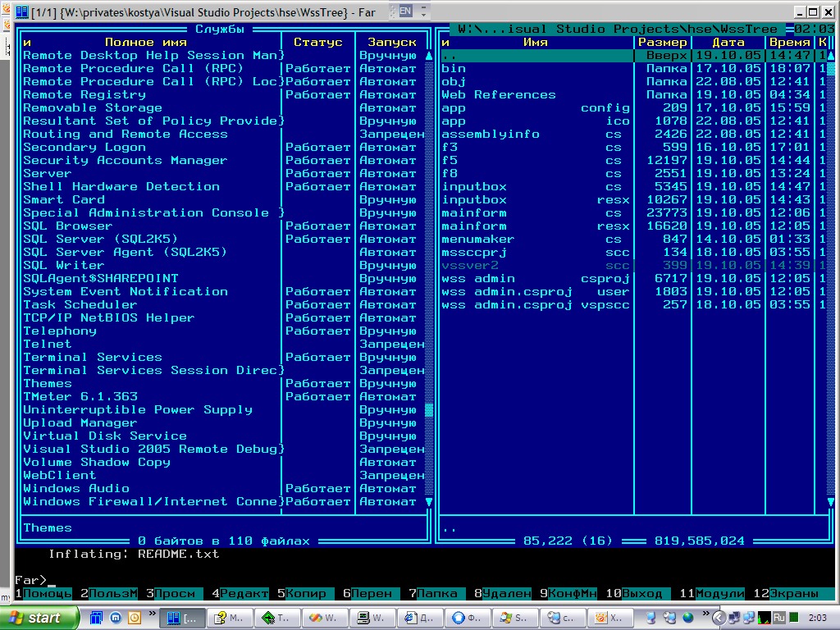This screenshot has width=840, height=630.
Task: Select the 'bin' folder
Action: coord(634,68)
